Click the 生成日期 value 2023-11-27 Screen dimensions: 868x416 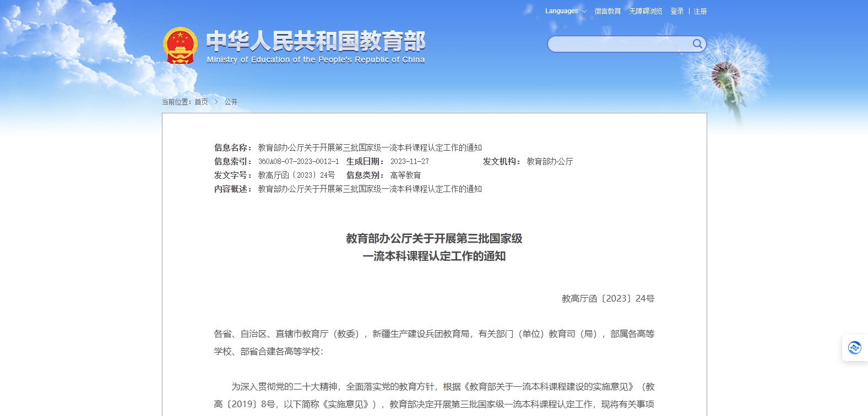coord(409,161)
